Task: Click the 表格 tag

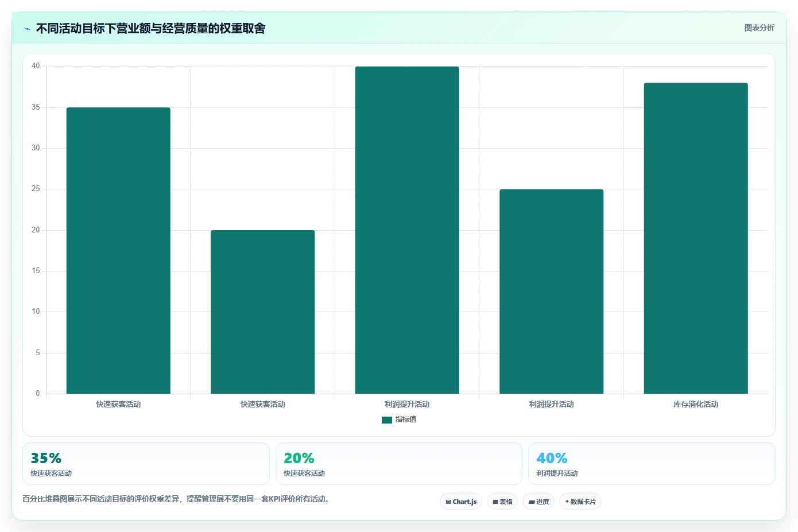Action: (x=502, y=502)
